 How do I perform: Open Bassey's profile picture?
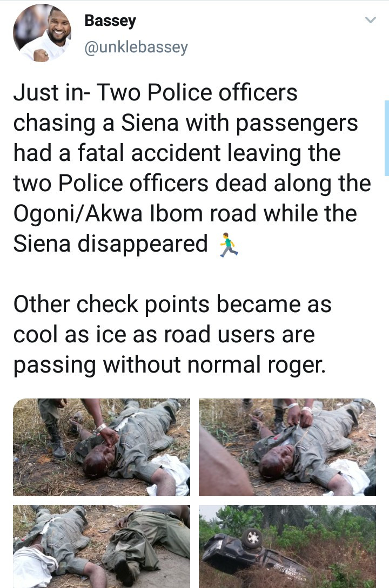point(42,33)
